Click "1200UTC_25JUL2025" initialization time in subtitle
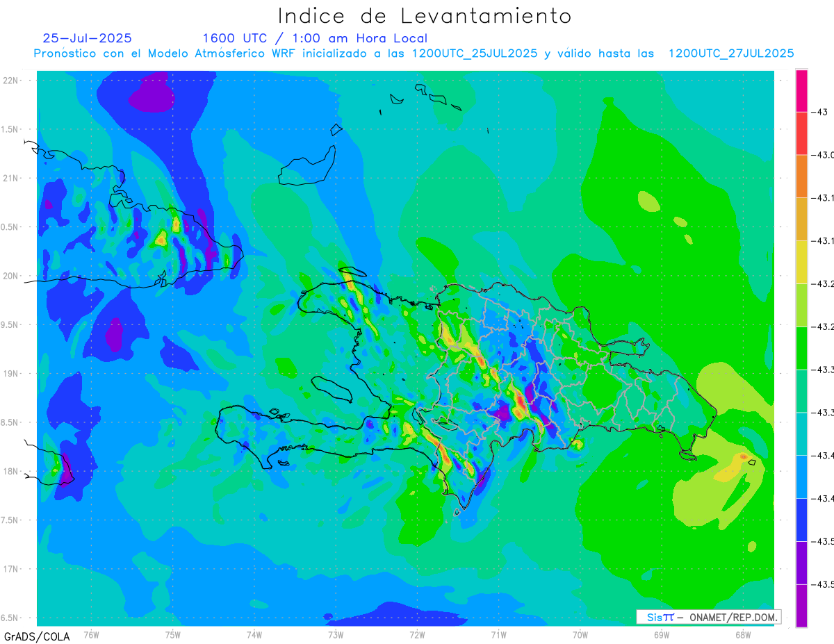 475,53
